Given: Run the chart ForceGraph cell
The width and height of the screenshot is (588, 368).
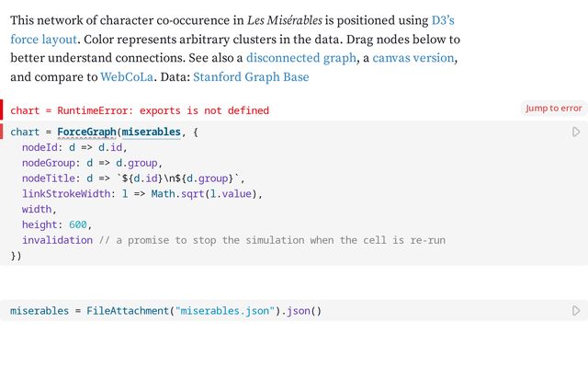Looking at the screenshot, I should pos(576,132).
